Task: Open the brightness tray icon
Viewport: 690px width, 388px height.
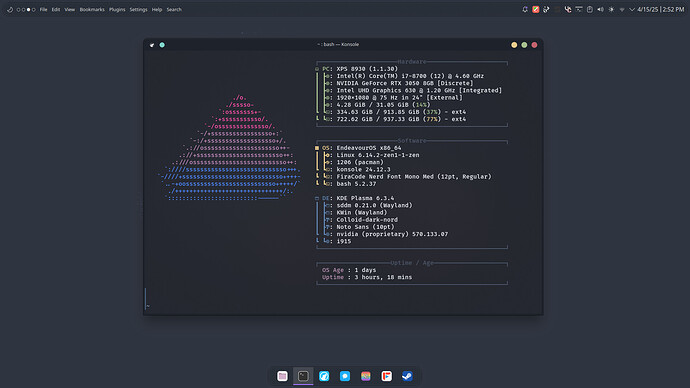Action: tap(611, 9)
